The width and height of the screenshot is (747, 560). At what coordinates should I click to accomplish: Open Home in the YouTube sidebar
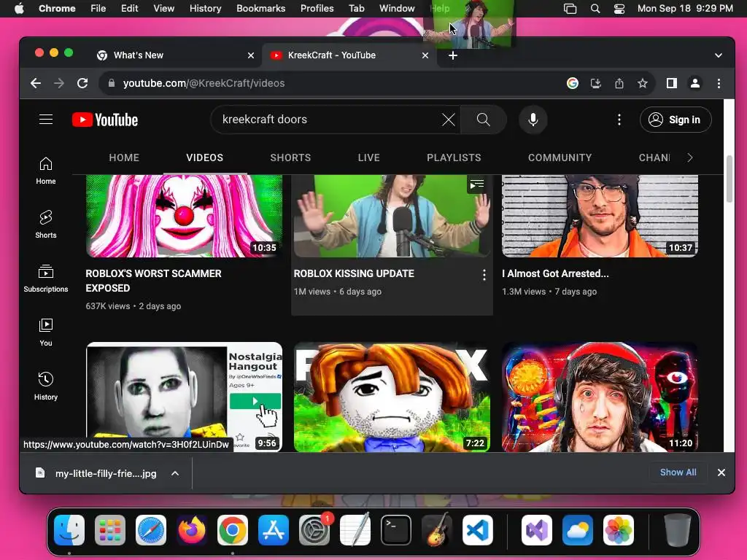coord(46,171)
